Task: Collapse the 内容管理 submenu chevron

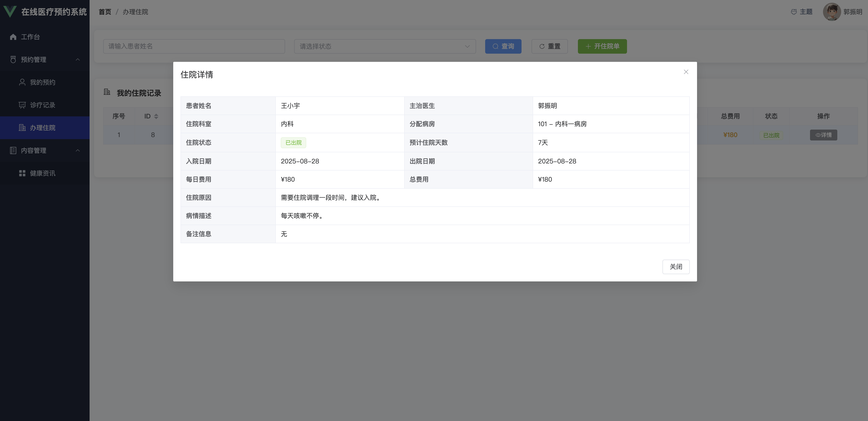Action: (78, 150)
